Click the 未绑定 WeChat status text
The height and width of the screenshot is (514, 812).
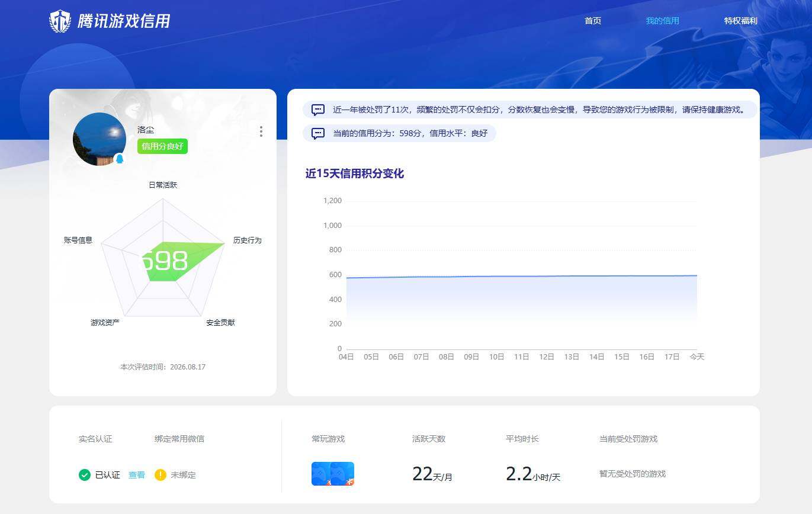click(183, 475)
